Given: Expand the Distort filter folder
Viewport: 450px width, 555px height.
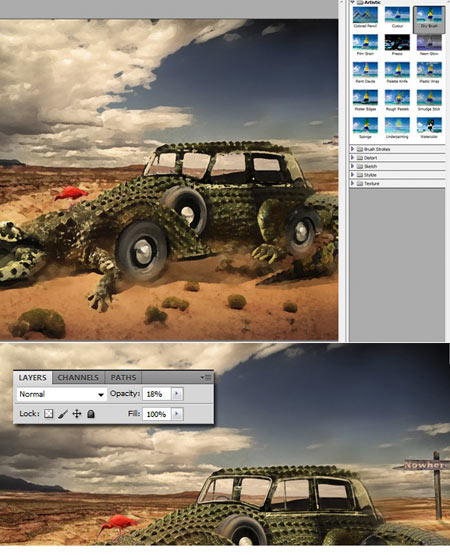Looking at the screenshot, I should (352, 158).
